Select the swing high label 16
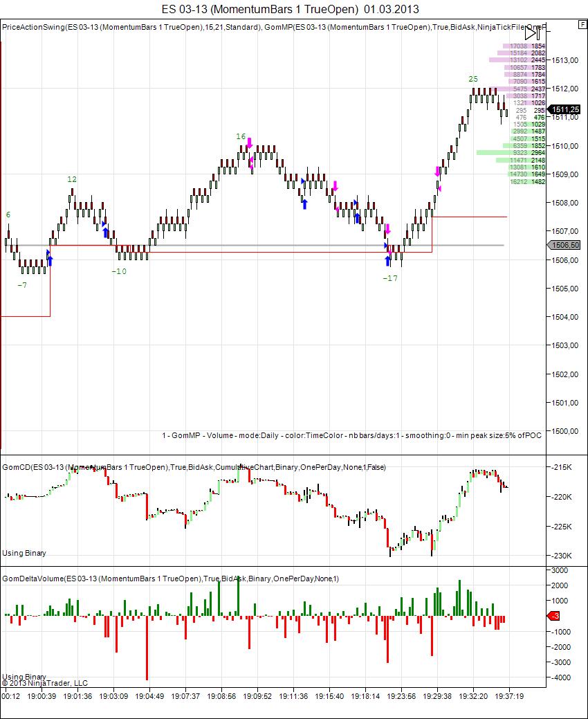 click(241, 136)
